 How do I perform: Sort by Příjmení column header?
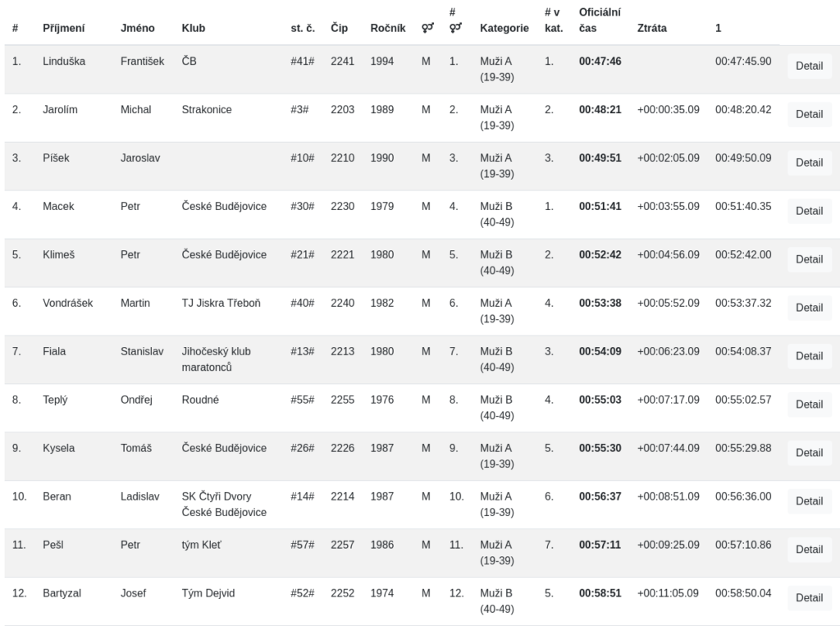point(64,28)
